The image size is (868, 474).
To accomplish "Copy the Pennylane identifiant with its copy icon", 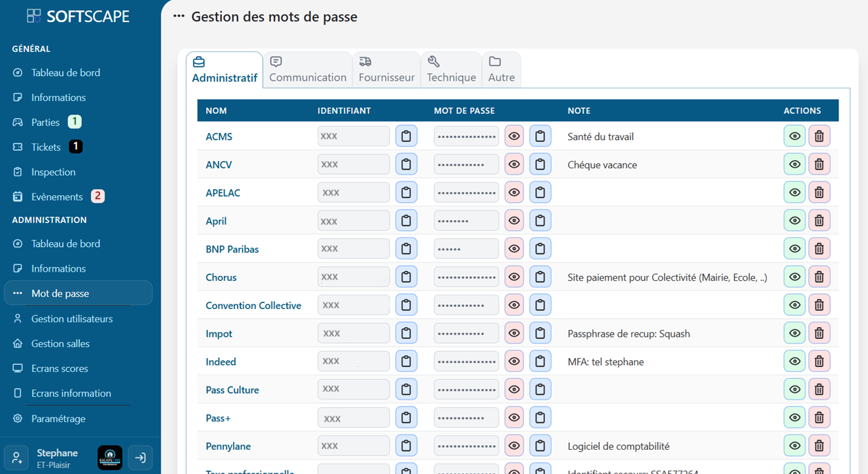I will click(406, 445).
